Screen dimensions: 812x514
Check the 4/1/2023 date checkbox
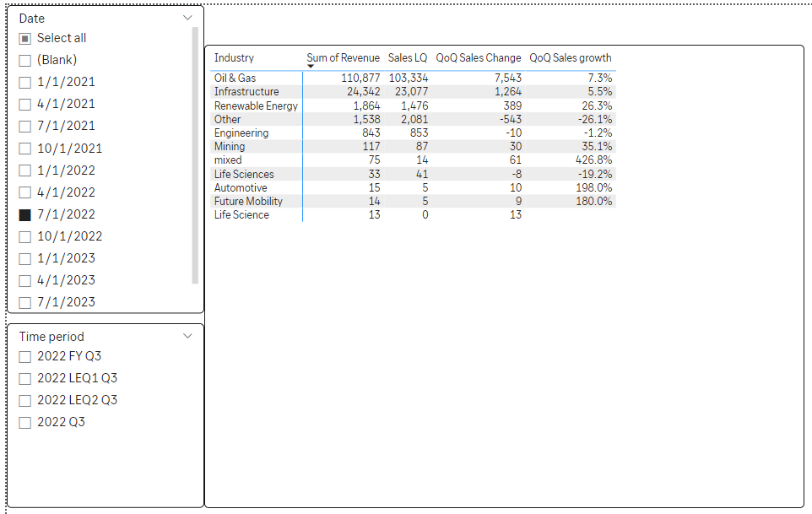point(24,281)
